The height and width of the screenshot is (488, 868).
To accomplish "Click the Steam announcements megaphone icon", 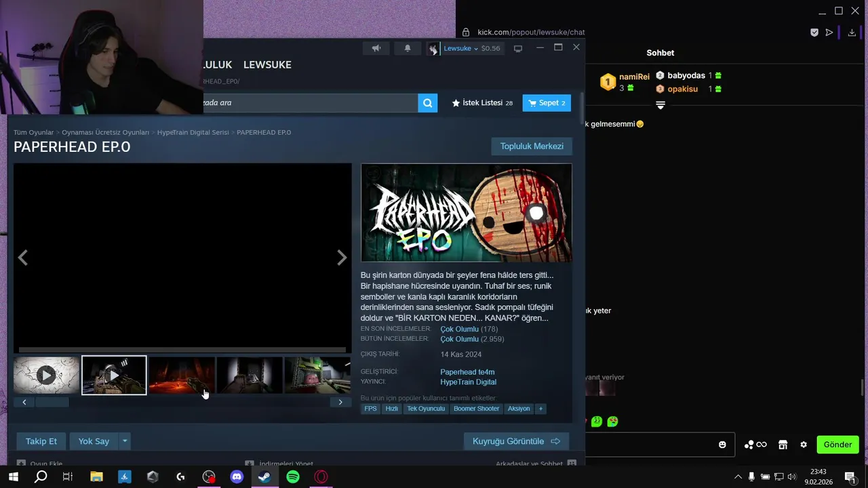I will [x=376, y=48].
